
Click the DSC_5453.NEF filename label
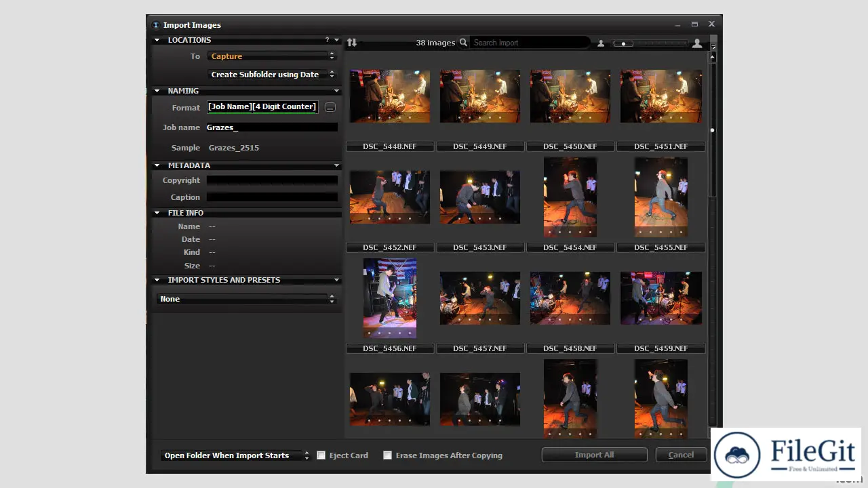(x=480, y=247)
